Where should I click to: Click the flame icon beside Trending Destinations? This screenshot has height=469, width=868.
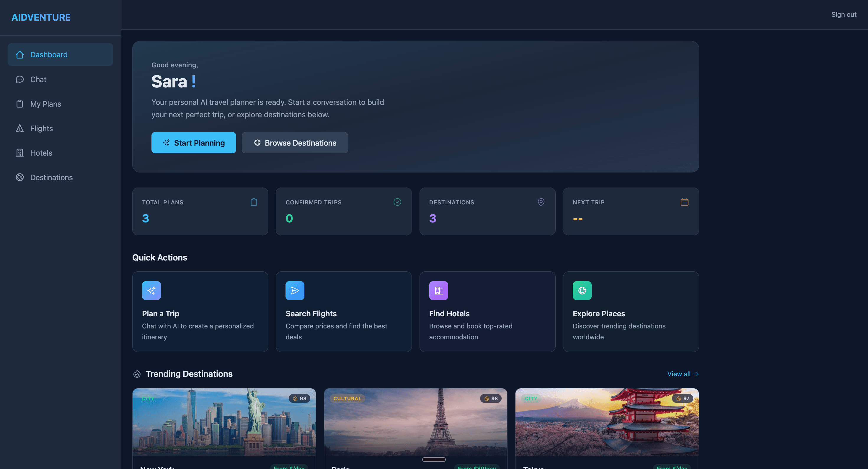[137, 374]
